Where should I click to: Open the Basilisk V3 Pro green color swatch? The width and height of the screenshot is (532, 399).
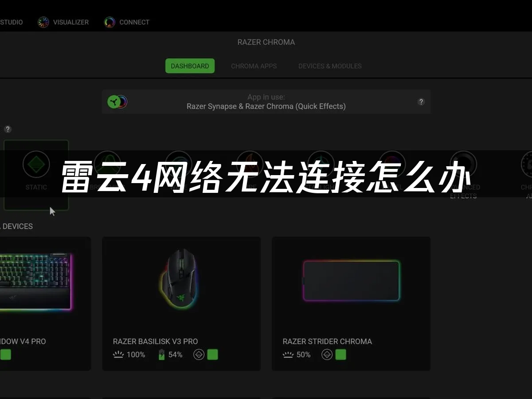point(212,355)
